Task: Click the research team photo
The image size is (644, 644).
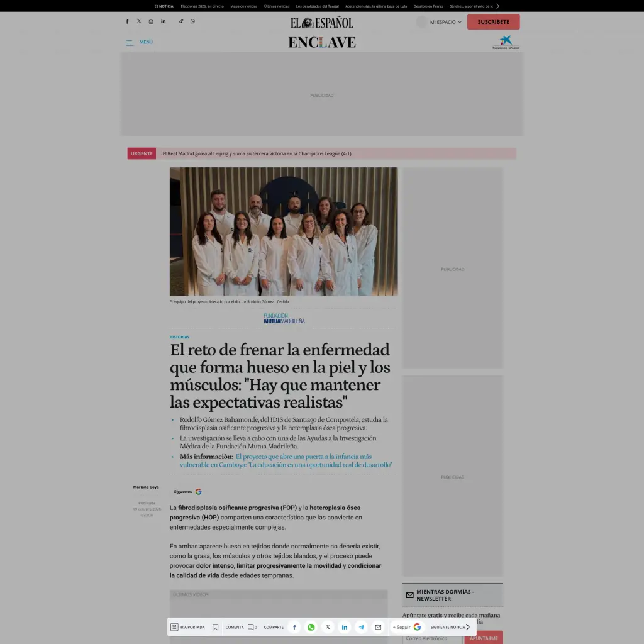Action: (284, 231)
